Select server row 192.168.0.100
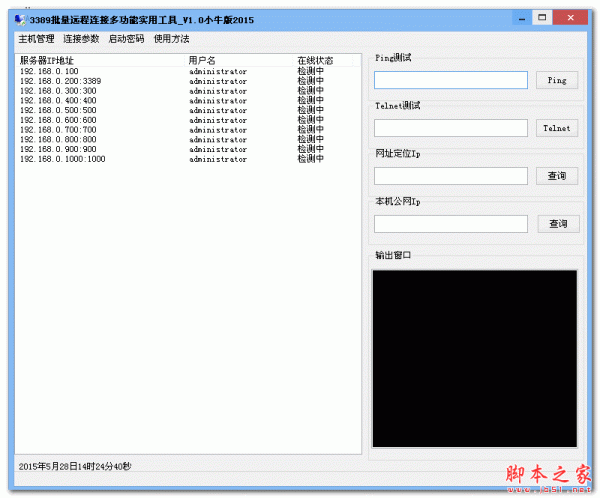The width and height of the screenshot is (600, 498). click(188, 72)
